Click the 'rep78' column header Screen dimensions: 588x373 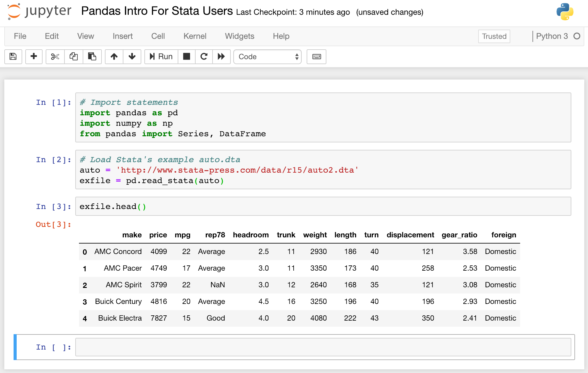click(x=215, y=235)
